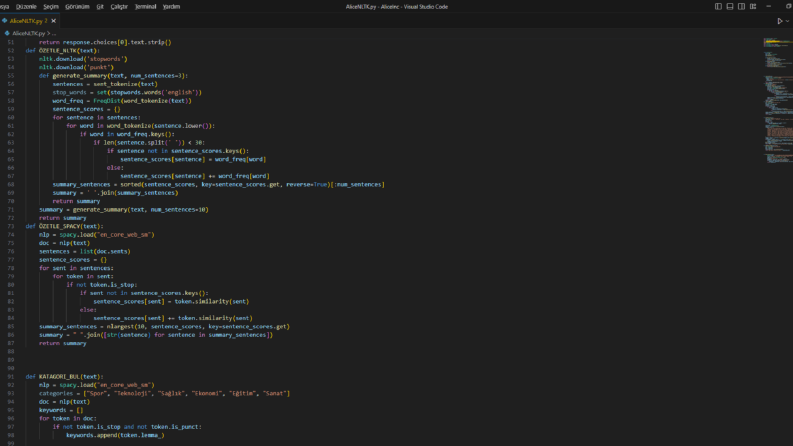The width and height of the screenshot is (793, 446).
Task: Click 'for sent in sentences:' line
Action: coord(76,268)
